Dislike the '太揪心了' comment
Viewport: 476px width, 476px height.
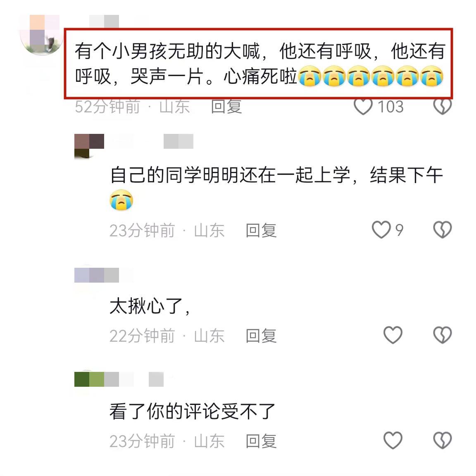(442, 335)
